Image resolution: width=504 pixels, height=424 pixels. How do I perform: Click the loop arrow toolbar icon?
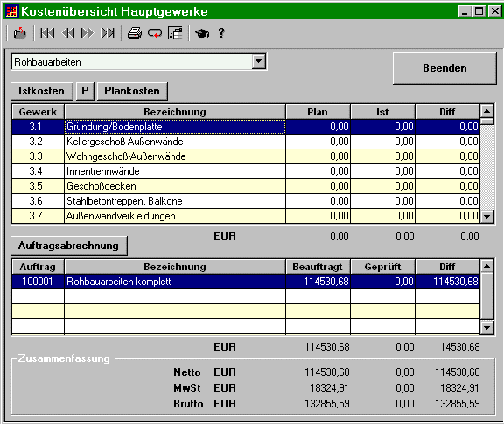tap(155, 33)
